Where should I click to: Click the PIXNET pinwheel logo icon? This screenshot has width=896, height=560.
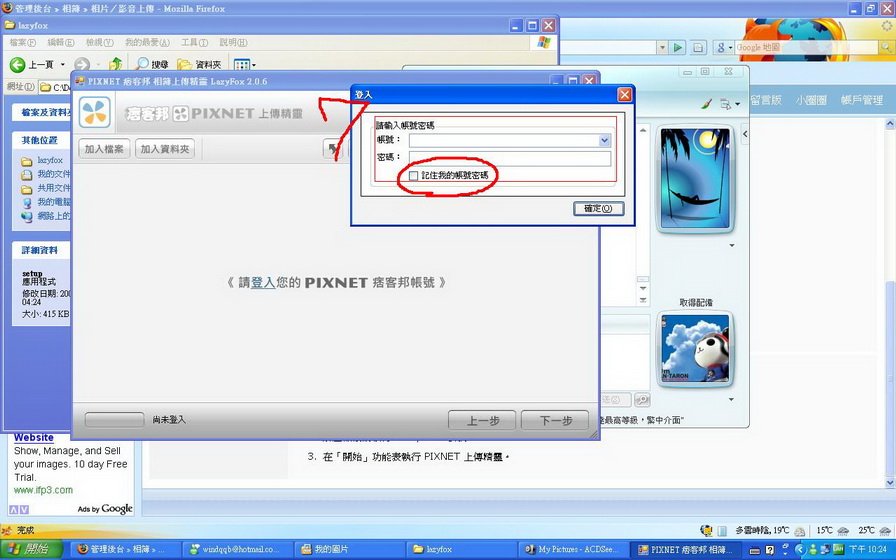point(95,112)
